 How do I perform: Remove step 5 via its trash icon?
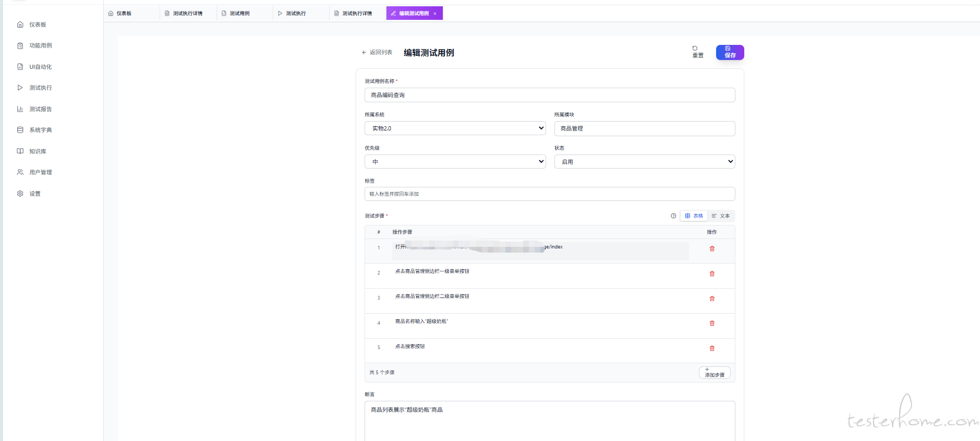pos(712,349)
